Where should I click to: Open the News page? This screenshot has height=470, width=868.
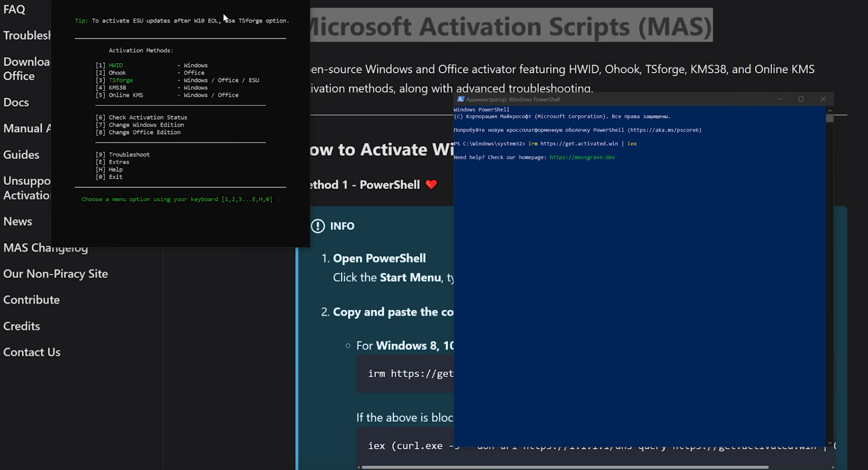pos(17,221)
